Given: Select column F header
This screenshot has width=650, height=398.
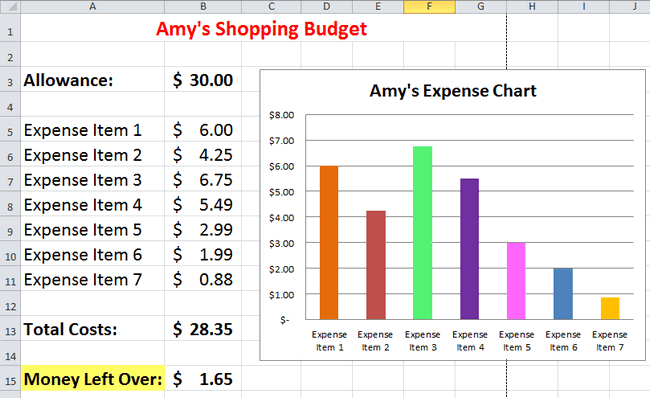Looking at the screenshot, I should [x=429, y=6].
